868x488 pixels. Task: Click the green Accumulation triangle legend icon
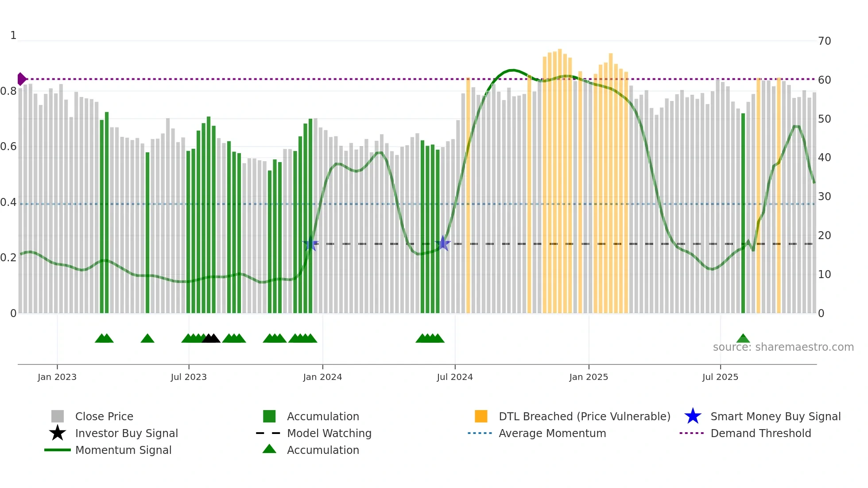[269, 449]
